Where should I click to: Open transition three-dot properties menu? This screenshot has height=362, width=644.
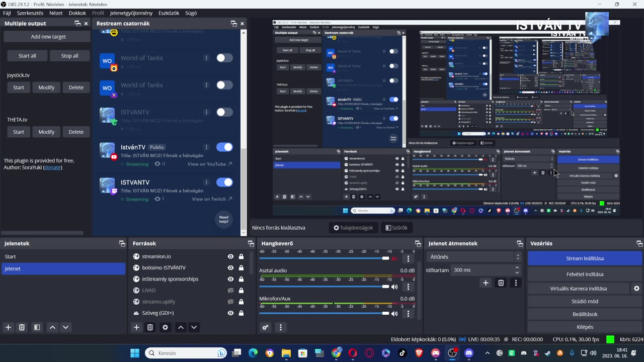pyautogui.click(x=516, y=283)
